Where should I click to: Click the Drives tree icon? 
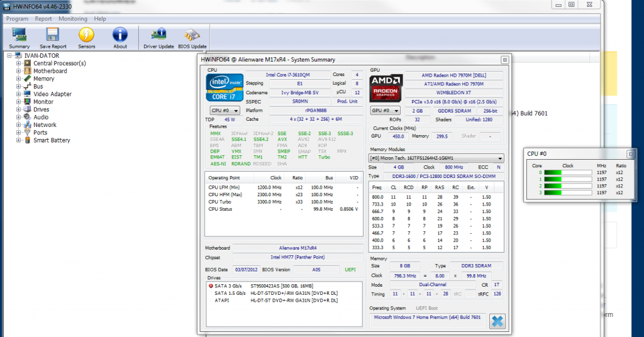[28, 109]
